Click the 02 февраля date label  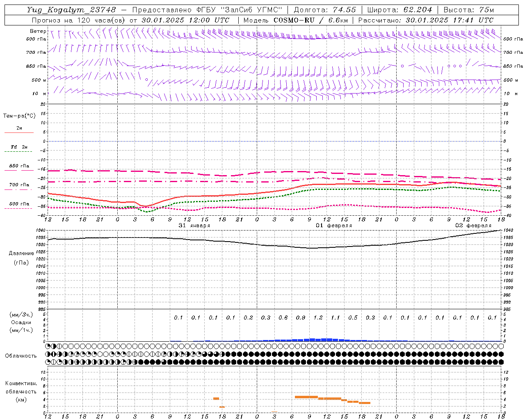[473, 226]
